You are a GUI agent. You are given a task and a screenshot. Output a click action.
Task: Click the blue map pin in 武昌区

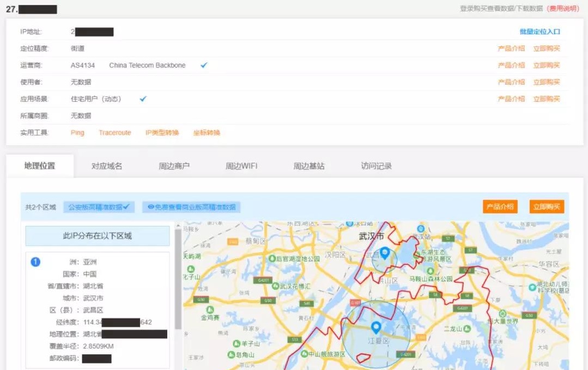tap(384, 253)
